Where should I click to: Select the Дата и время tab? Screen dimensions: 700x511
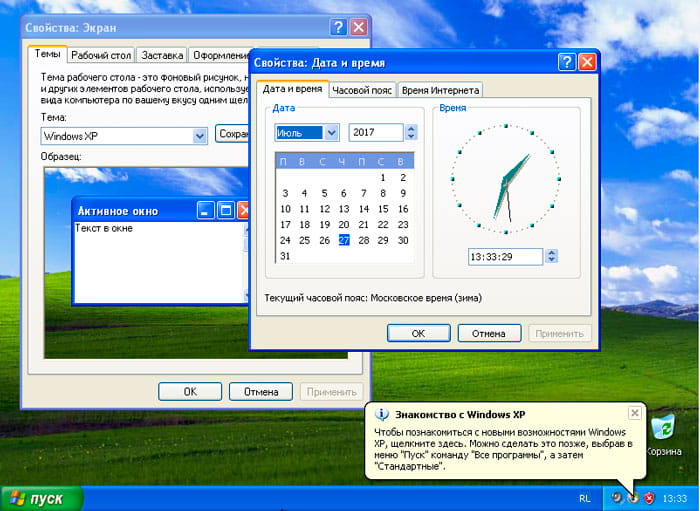click(x=292, y=89)
